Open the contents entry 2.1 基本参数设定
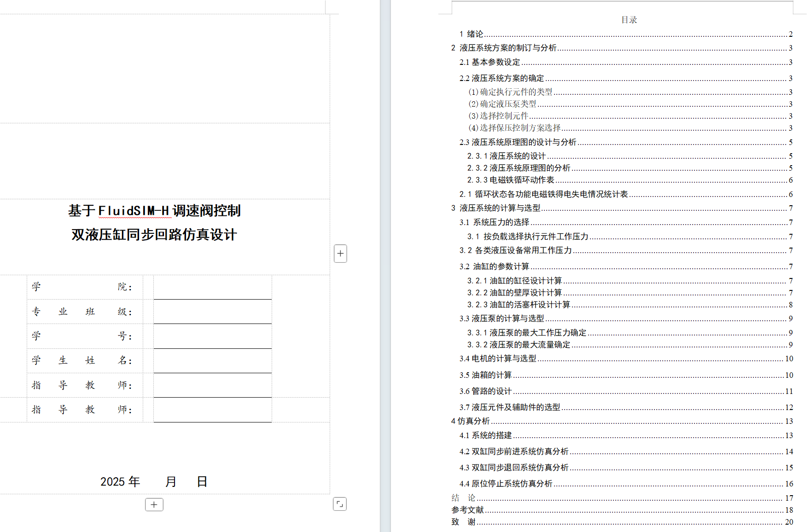The width and height of the screenshot is (809, 532). 626,62
